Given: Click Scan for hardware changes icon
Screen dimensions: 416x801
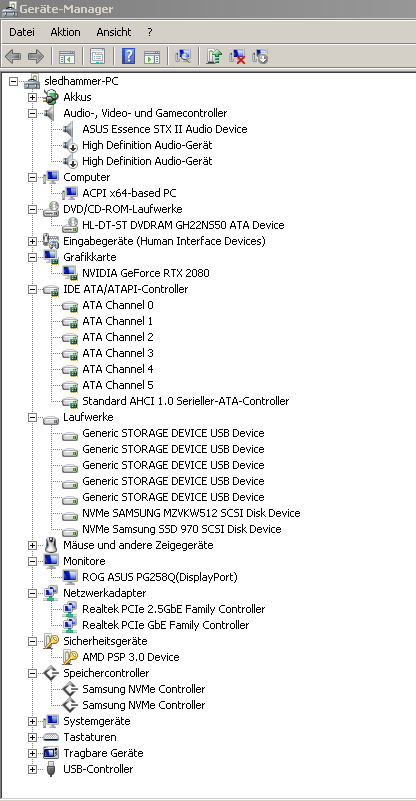Looking at the screenshot, I should point(182,56).
